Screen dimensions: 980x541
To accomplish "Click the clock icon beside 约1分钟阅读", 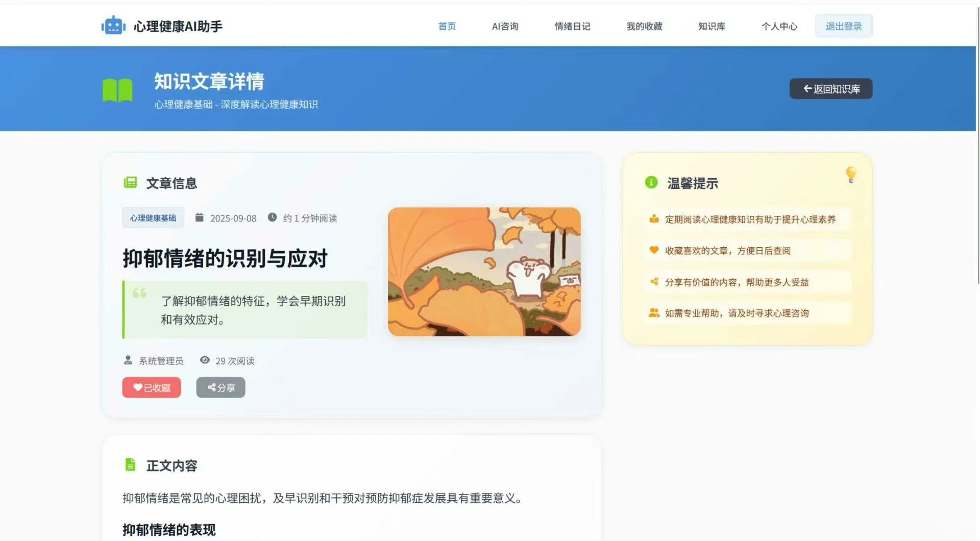I will click(272, 217).
